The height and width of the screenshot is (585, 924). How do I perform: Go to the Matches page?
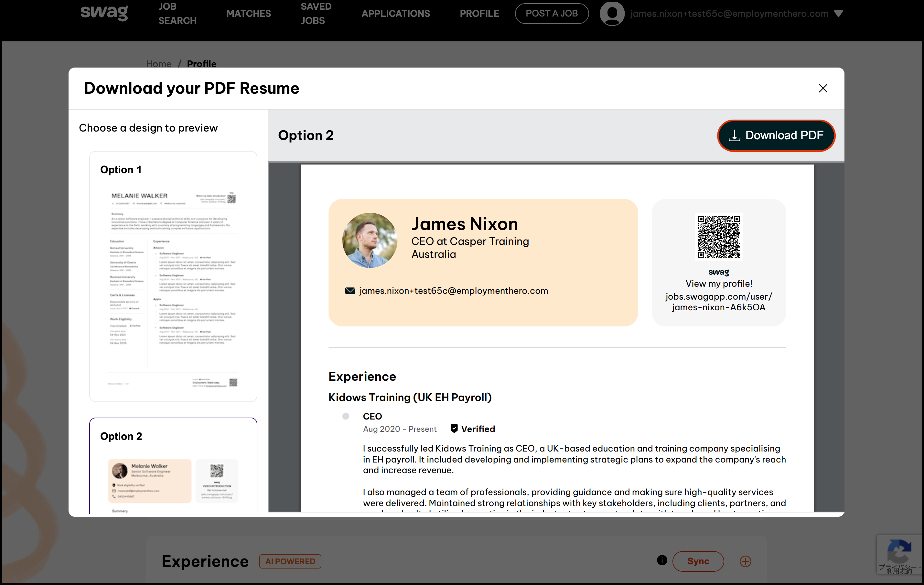(248, 14)
